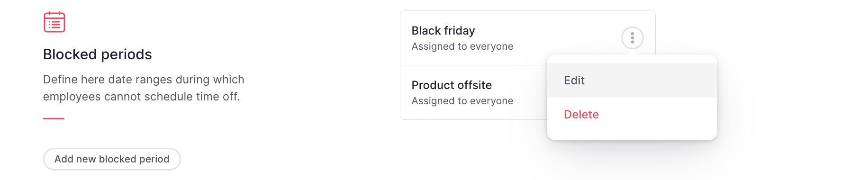The image size is (868, 180).
Task: Click the Add new blocked period button
Action: coord(112,159)
